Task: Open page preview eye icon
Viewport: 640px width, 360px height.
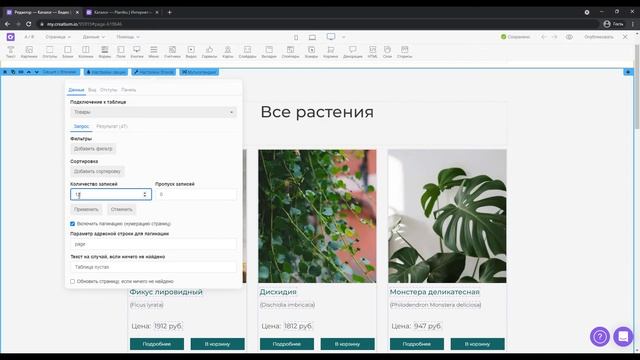Action: click(569, 37)
